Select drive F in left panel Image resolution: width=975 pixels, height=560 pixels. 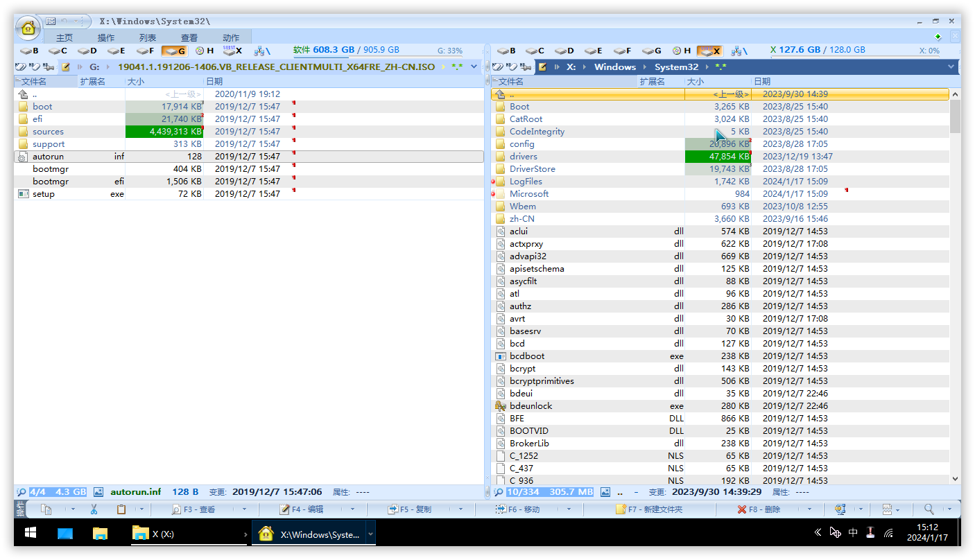click(x=145, y=51)
